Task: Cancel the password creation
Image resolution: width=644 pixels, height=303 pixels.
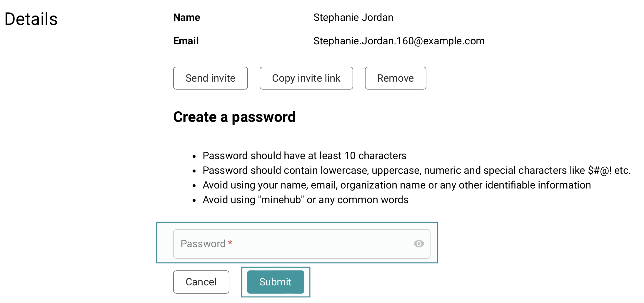Action: coord(201,282)
